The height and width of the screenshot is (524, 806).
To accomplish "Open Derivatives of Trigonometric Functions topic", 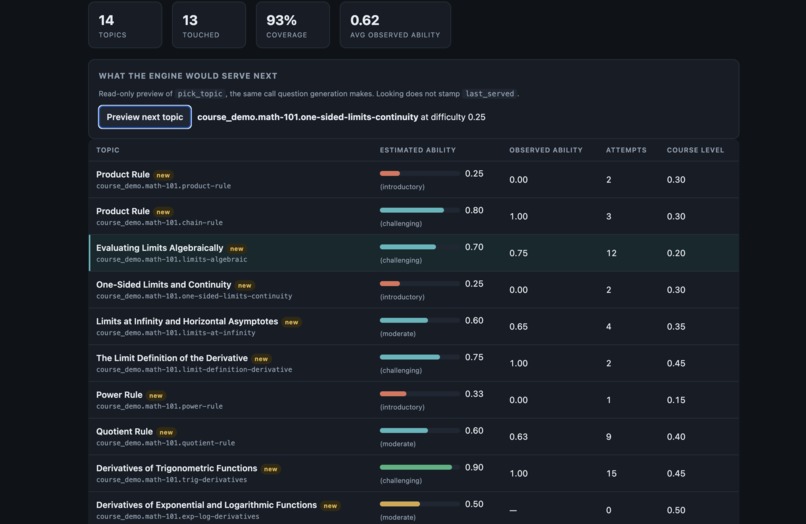I will click(x=176, y=468).
